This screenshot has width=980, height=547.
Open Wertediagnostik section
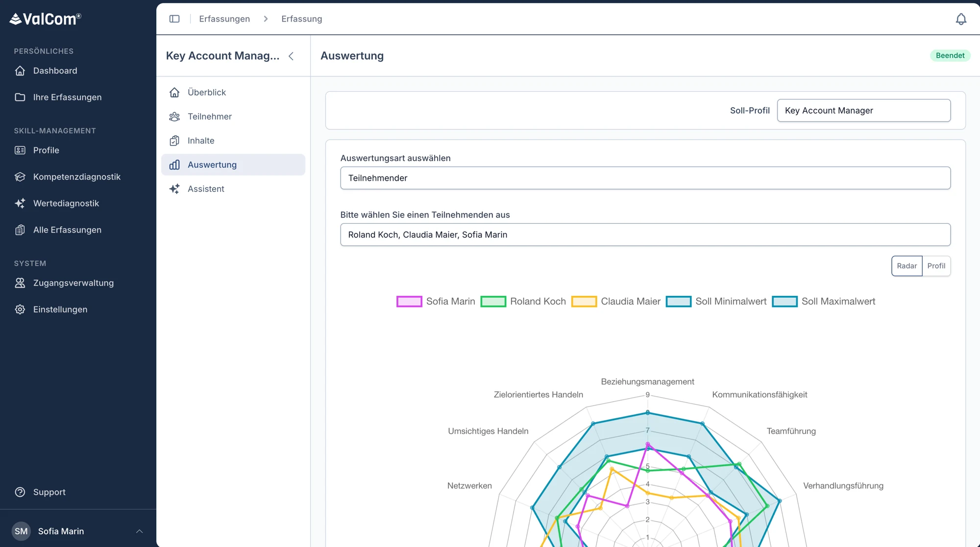(66, 203)
